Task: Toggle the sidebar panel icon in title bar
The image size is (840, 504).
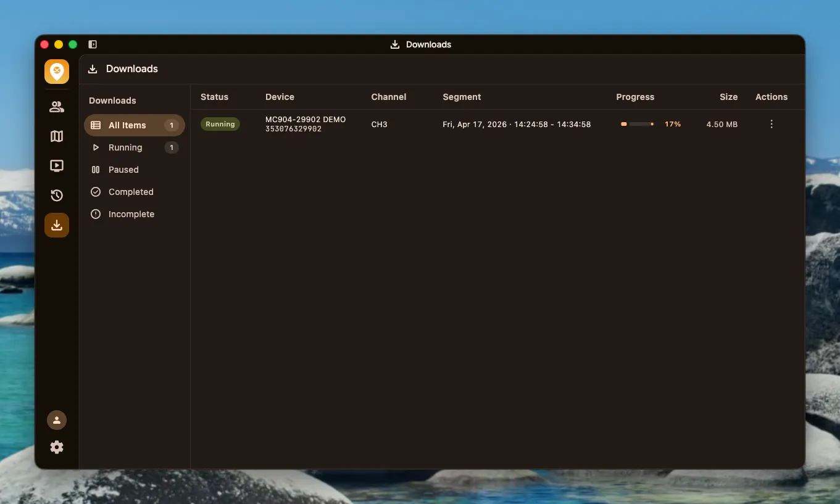Action: (x=93, y=44)
